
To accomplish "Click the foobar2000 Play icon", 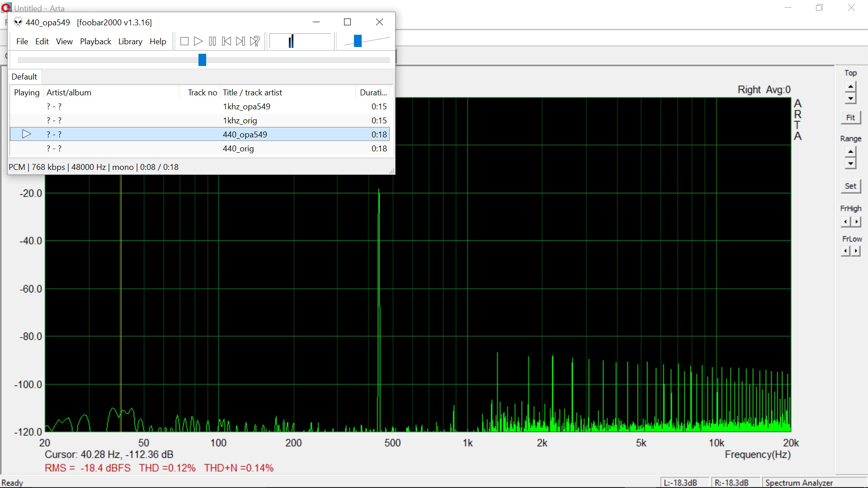I will (198, 42).
